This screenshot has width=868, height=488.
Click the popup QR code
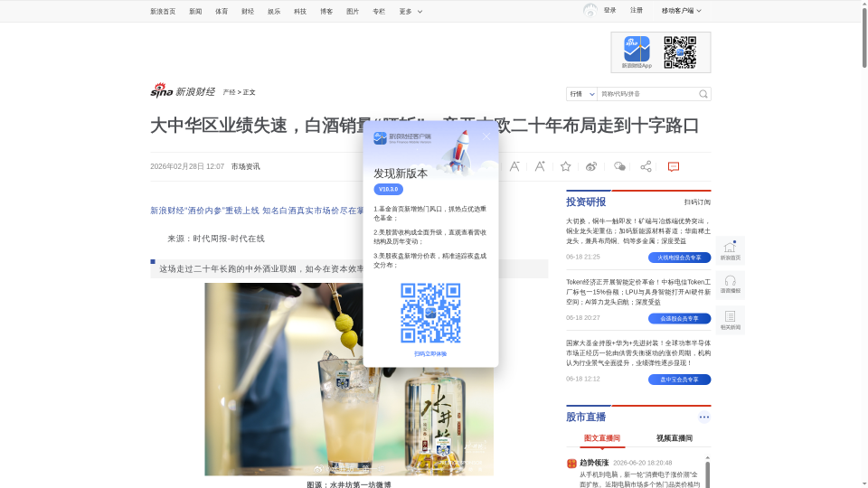430,314
